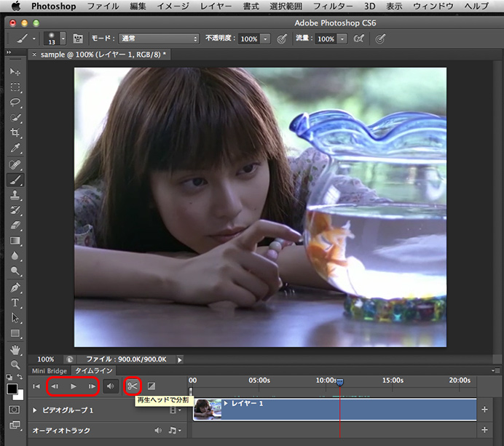
Task: Select the Clone Stamp tool
Action: [15, 195]
